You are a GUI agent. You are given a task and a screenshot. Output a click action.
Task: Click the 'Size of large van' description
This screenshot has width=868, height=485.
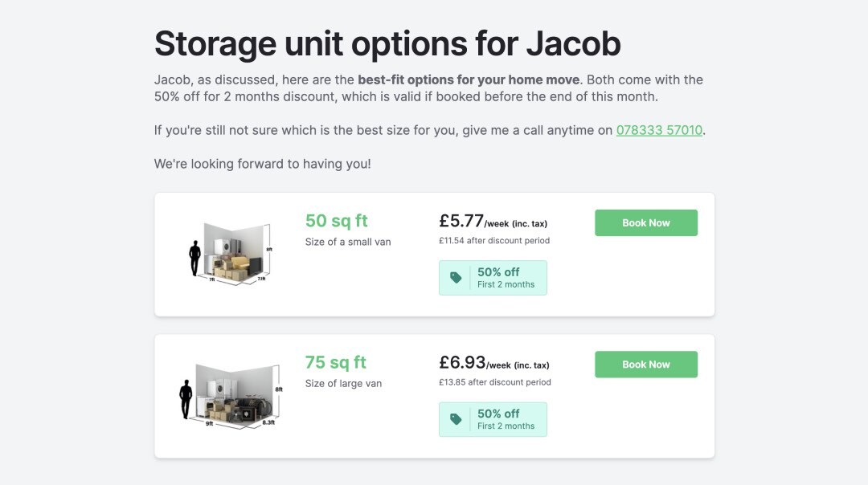click(x=343, y=383)
